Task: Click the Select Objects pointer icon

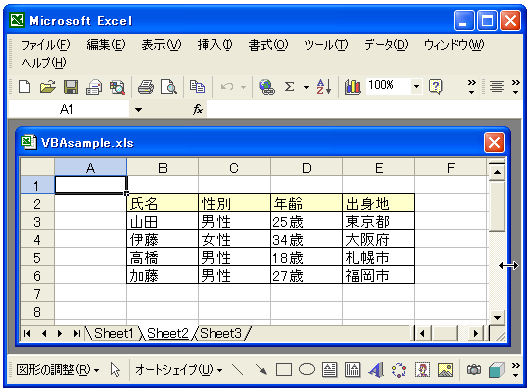Action: point(115,370)
